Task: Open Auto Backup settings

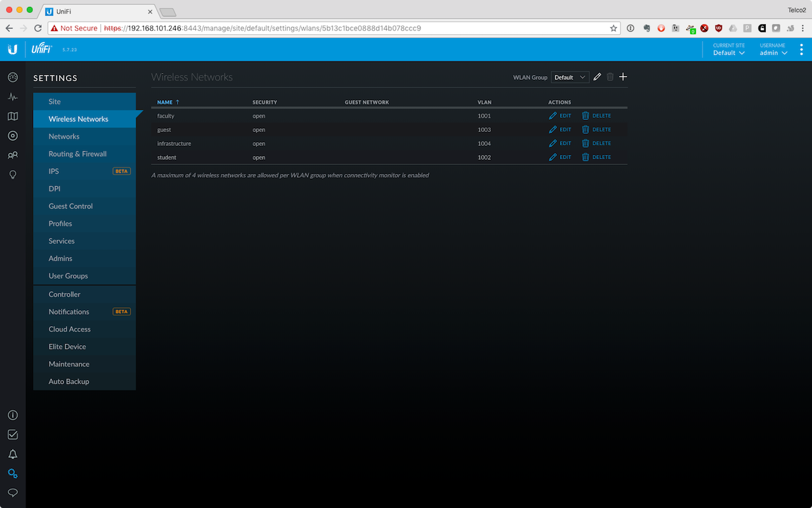Action: tap(84, 382)
